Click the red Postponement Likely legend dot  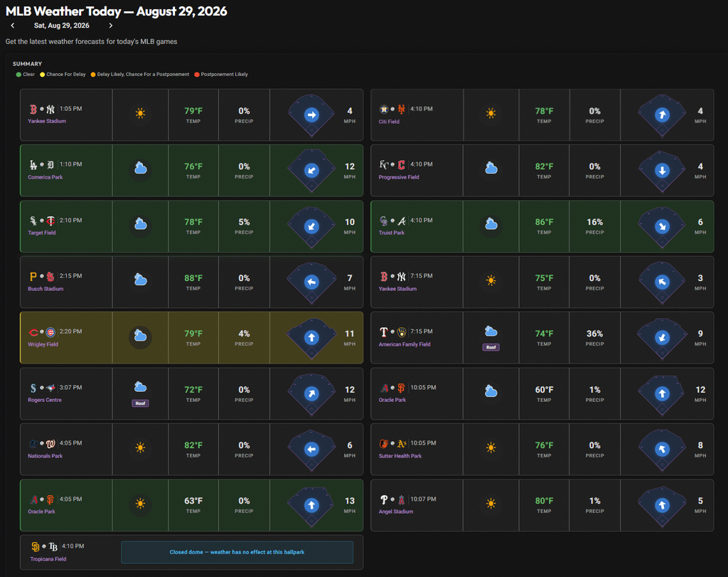point(197,74)
